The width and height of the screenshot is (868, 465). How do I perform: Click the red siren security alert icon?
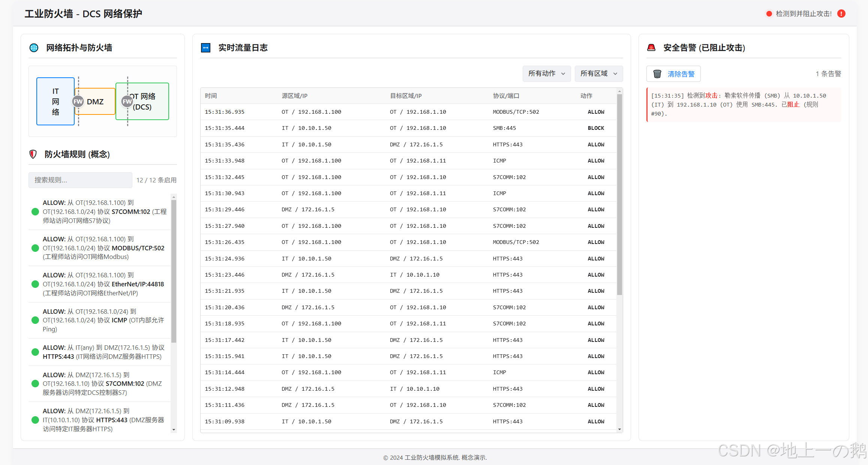click(651, 48)
